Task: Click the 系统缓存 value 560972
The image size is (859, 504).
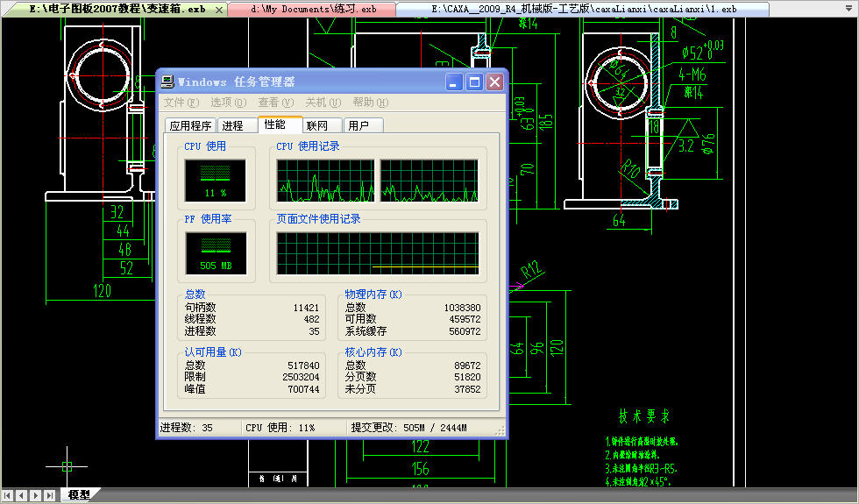Action: click(465, 331)
